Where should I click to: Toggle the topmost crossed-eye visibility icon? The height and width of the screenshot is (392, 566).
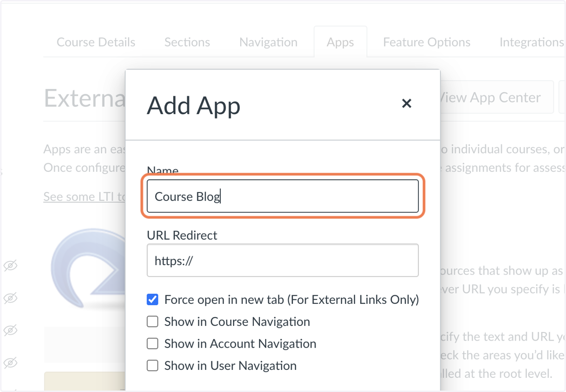click(10, 266)
